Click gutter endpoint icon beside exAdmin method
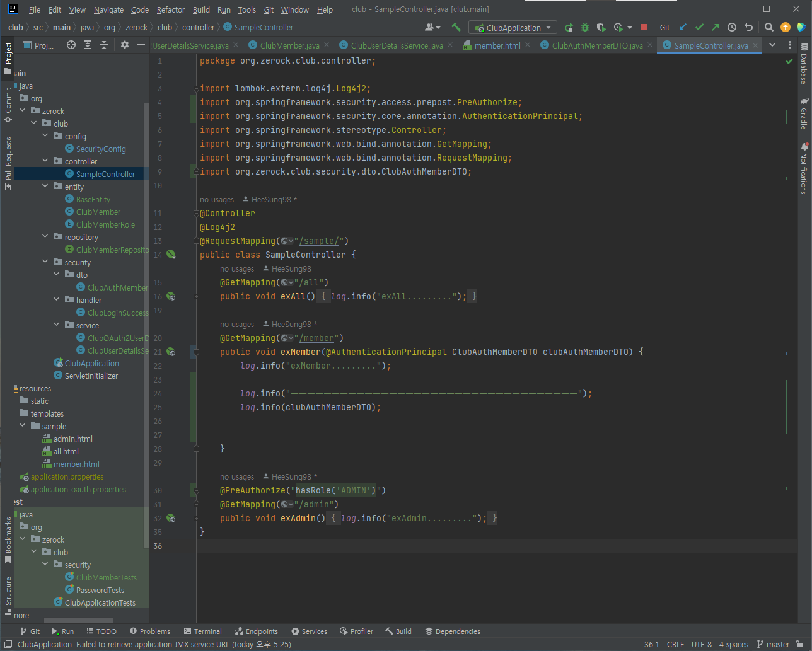This screenshot has width=812, height=651. pos(171,518)
